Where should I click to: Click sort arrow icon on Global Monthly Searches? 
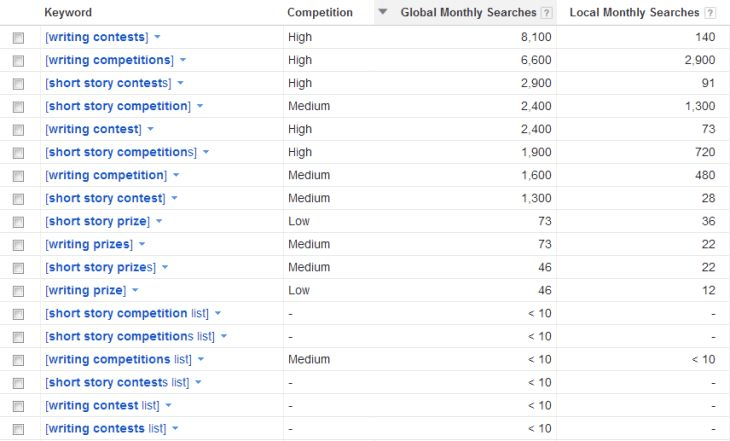coord(383,13)
